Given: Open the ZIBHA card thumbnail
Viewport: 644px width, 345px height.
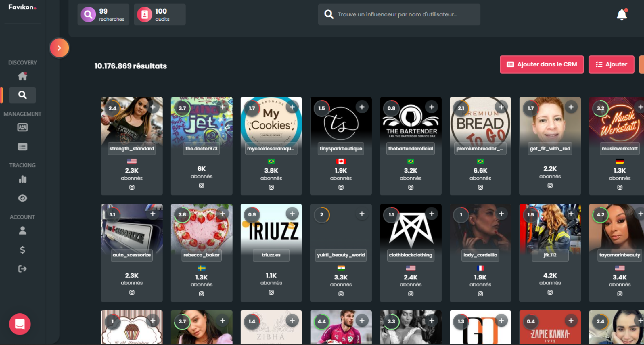Looking at the screenshot, I should [271, 328].
